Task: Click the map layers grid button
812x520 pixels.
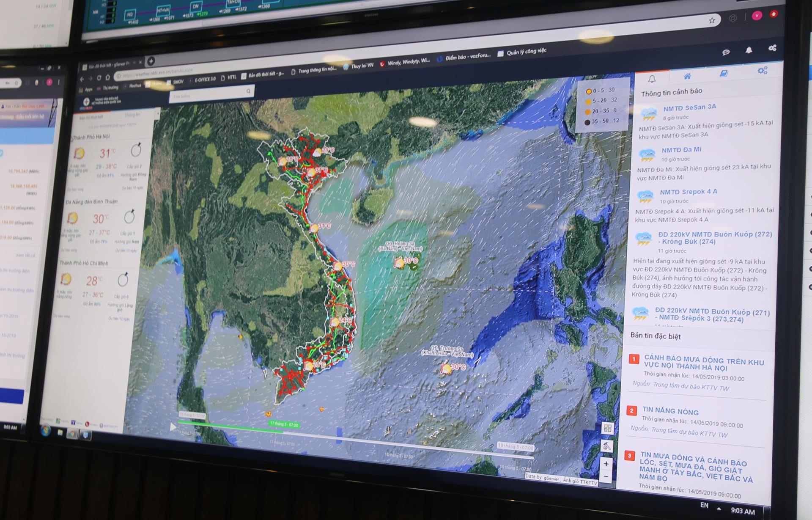Action: (608, 428)
